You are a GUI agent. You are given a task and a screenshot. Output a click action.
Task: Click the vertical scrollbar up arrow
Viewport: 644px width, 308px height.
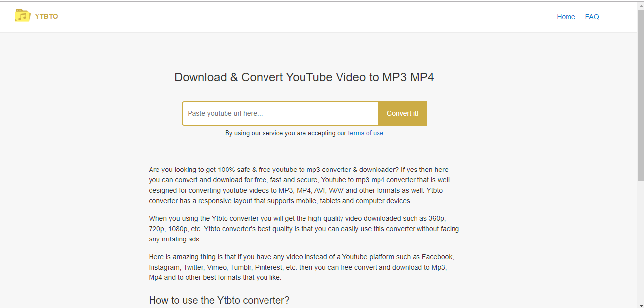641,5
